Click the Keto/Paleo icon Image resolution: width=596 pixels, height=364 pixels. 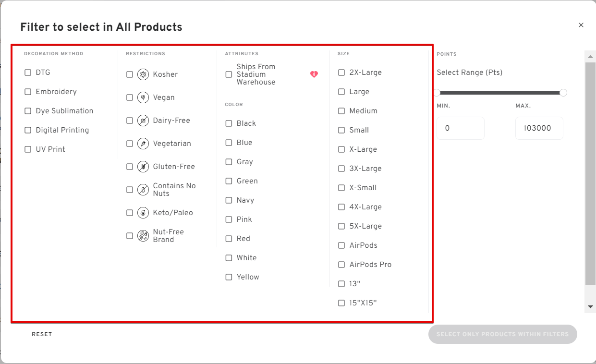click(x=143, y=213)
